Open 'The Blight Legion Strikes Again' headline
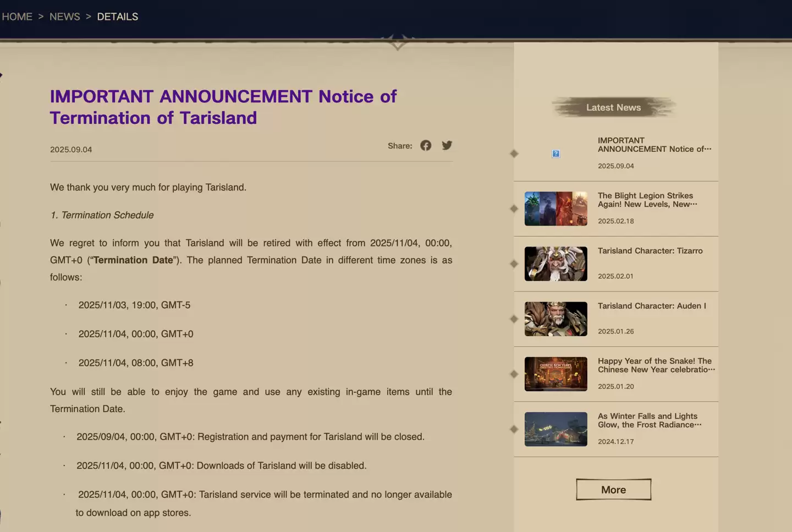The image size is (792, 532). [647, 200]
